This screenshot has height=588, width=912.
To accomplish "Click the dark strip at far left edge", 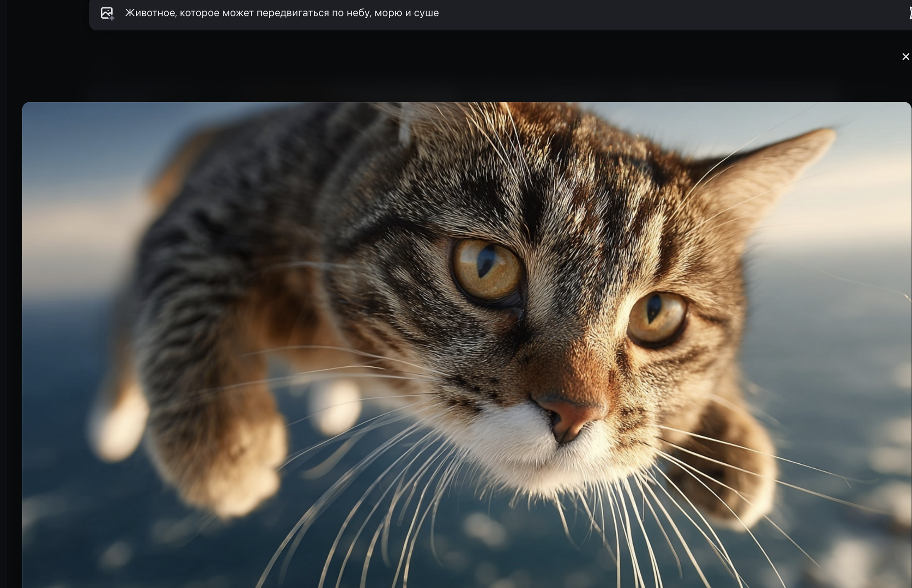I will coord(3,294).
